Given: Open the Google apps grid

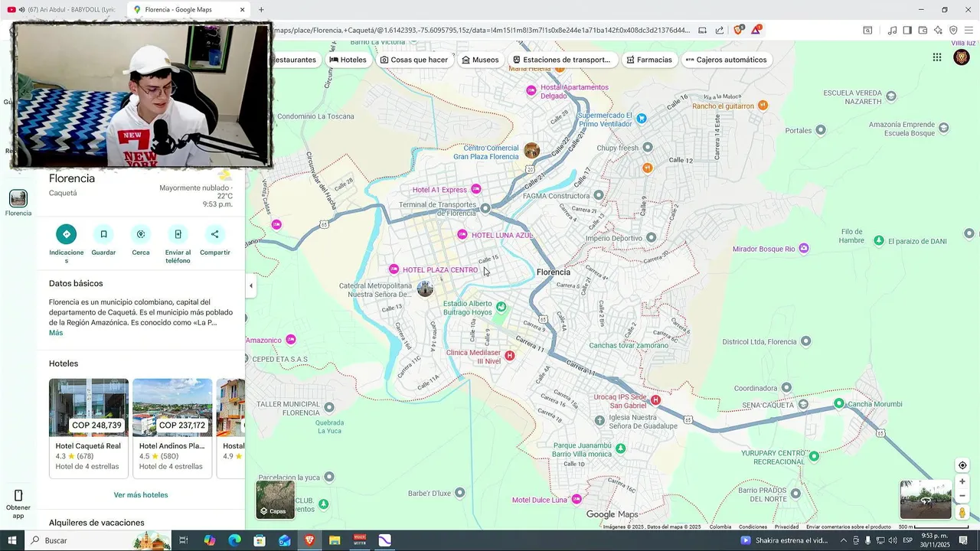Looking at the screenshot, I should pos(937,57).
